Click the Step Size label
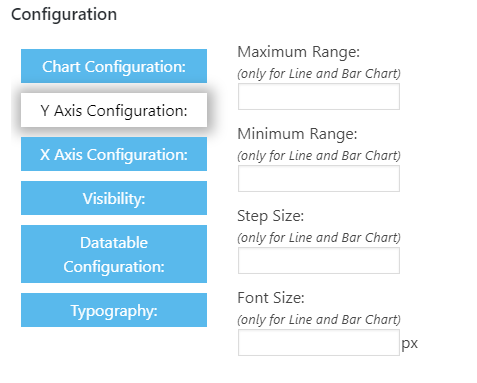Screen dimensions: 477x383 (x=271, y=216)
